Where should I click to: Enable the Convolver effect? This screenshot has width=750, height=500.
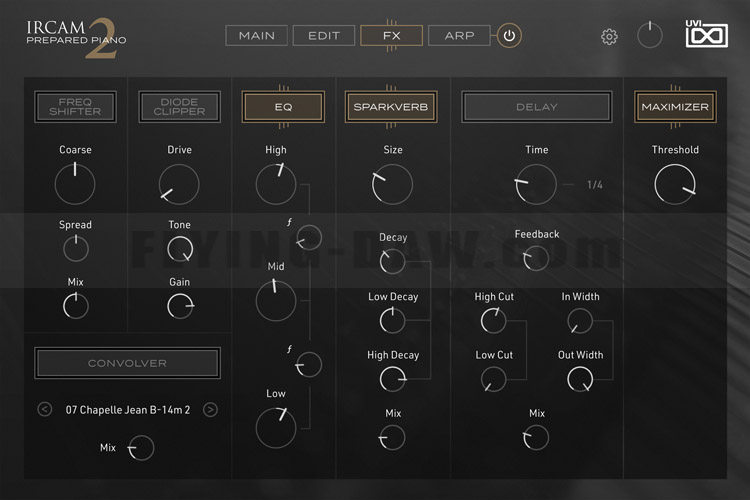pyautogui.click(x=127, y=363)
